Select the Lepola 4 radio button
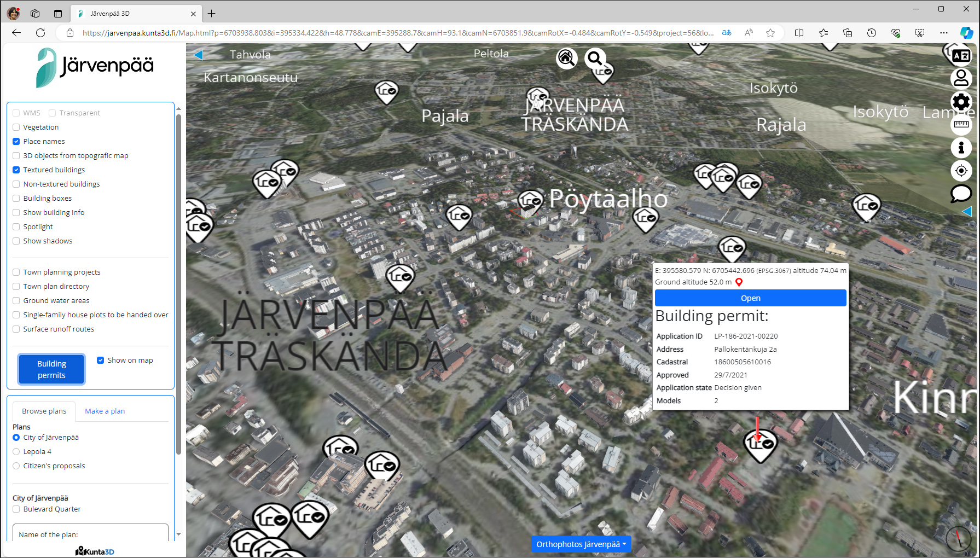This screenshot has width=980, height=558. coord(16,451)
